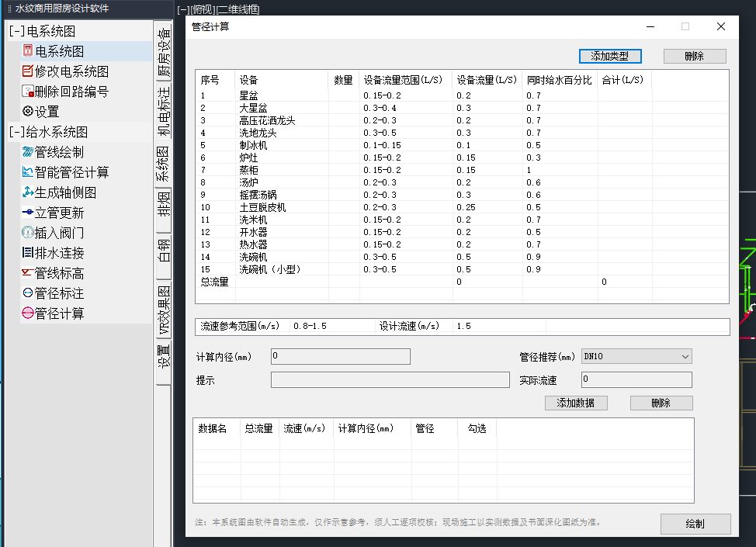The width and height of the screenshot is (756, 547).
Task: Switch to the 机电标注 vertical tab
Action: [x=164, y=112]
